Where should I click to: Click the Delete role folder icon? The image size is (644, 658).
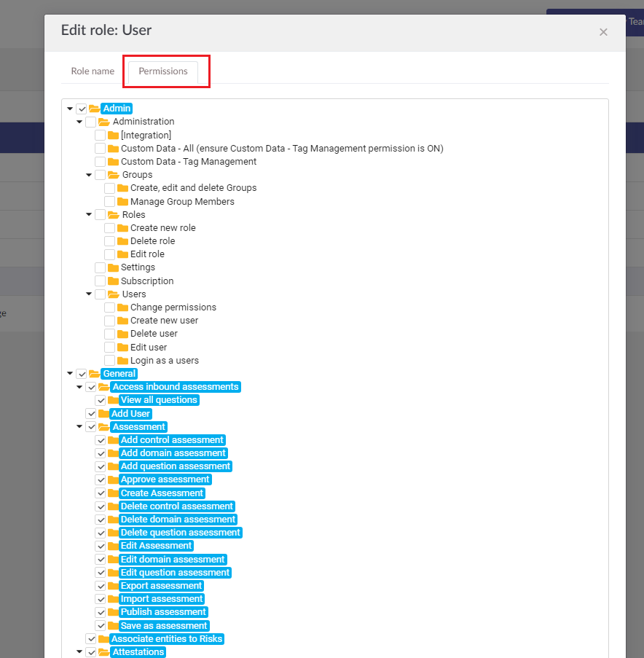(x=123, y=241)
